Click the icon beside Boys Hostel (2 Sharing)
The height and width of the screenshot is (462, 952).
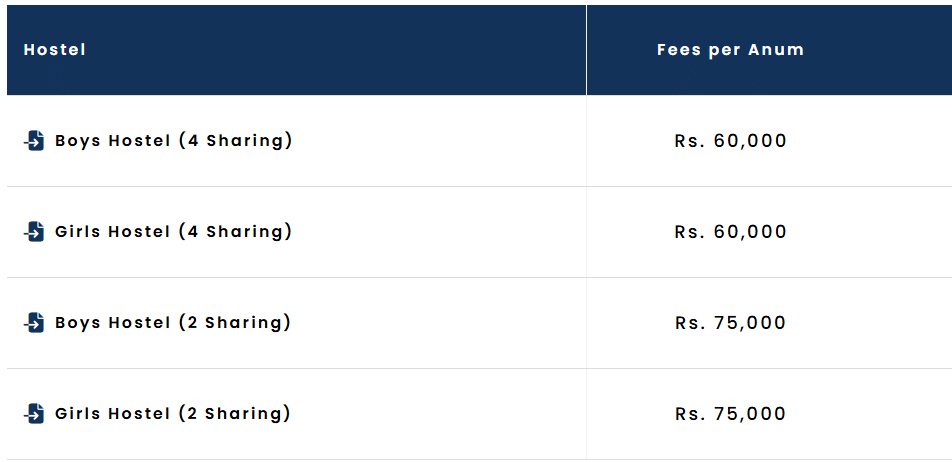coord(34,323)
